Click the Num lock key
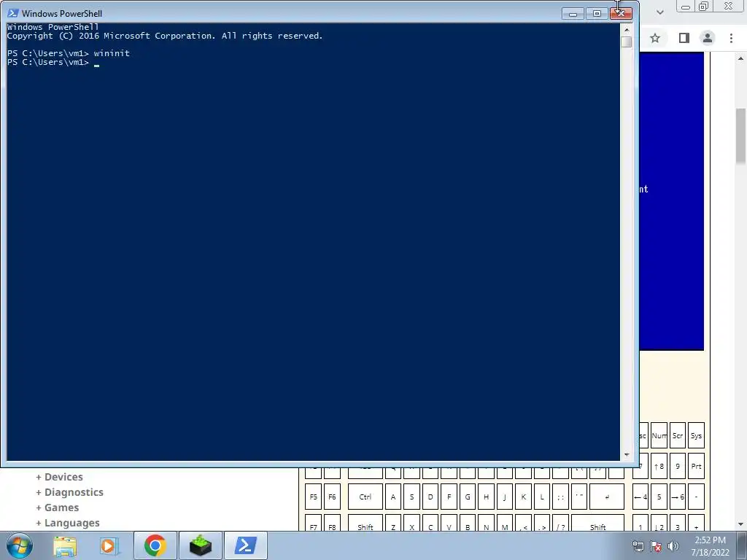 point(659,435)
